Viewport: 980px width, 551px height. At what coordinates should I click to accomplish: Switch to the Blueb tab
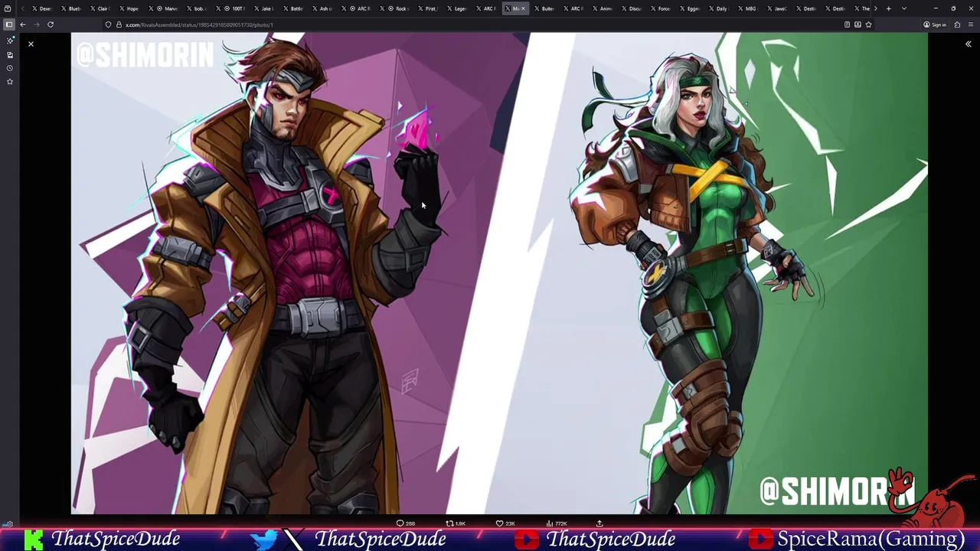coord(70,8)
